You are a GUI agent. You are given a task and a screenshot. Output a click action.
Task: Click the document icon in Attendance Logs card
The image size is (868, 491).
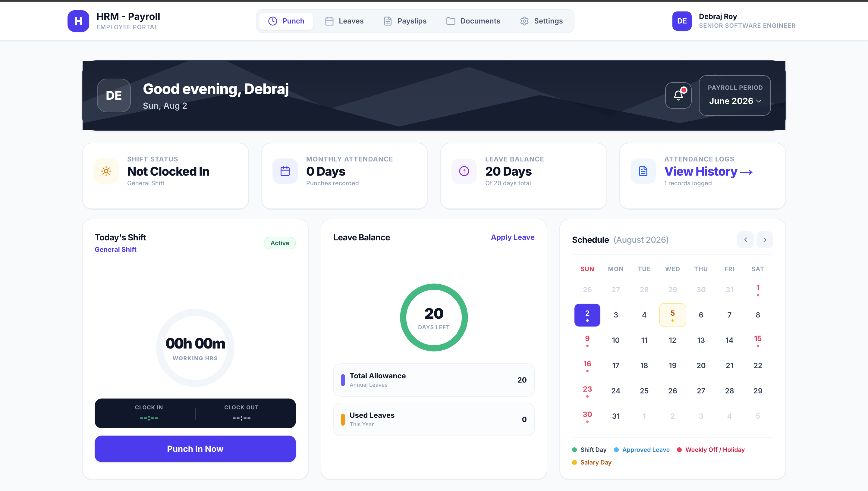(x=643, y=171)
